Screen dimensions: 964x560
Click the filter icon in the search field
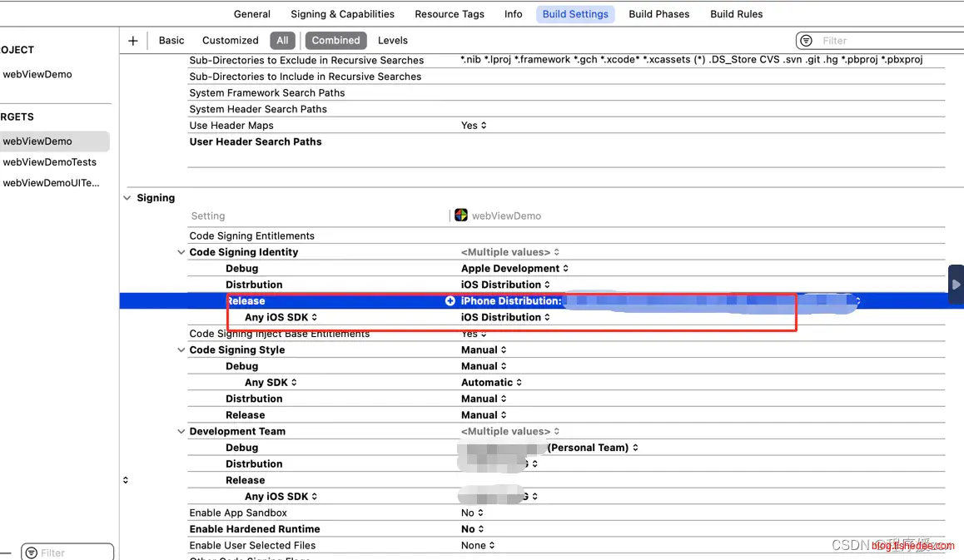pos(805,41)
